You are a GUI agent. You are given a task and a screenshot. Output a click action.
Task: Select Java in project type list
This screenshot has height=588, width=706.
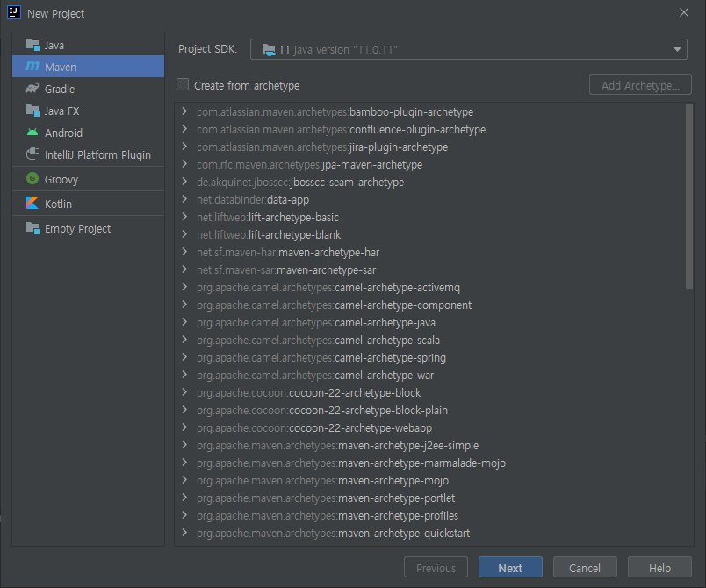tap(88, 45)
